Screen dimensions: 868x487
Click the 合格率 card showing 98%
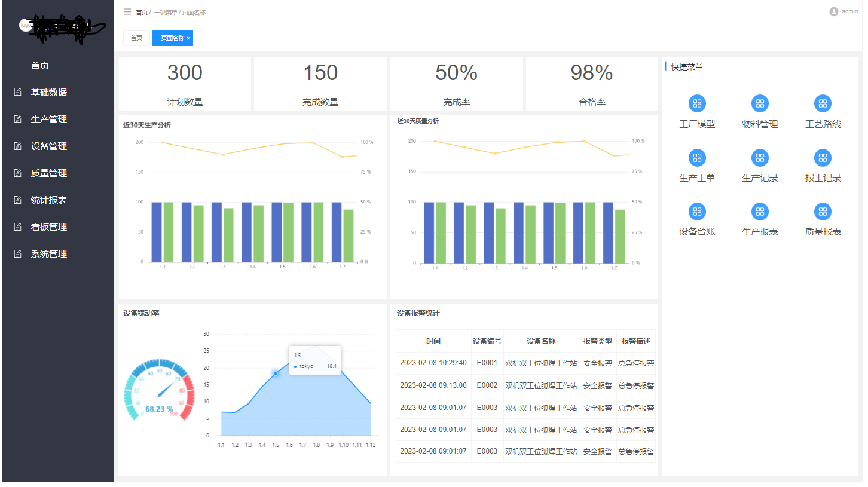tap(592, 84)
